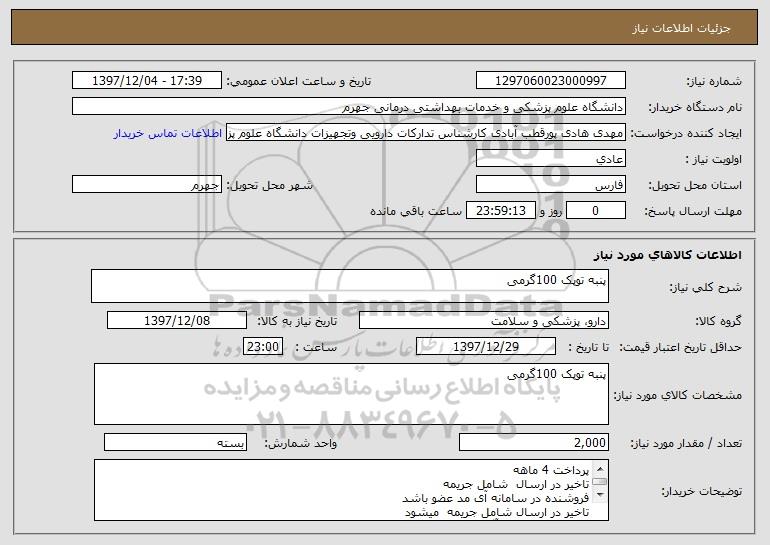Image resolution: width=770 pixels, height=545 pixels.
Task: Click the label تاریخ و ساعت اعلان عمومی
Action: tap(298, 81)
